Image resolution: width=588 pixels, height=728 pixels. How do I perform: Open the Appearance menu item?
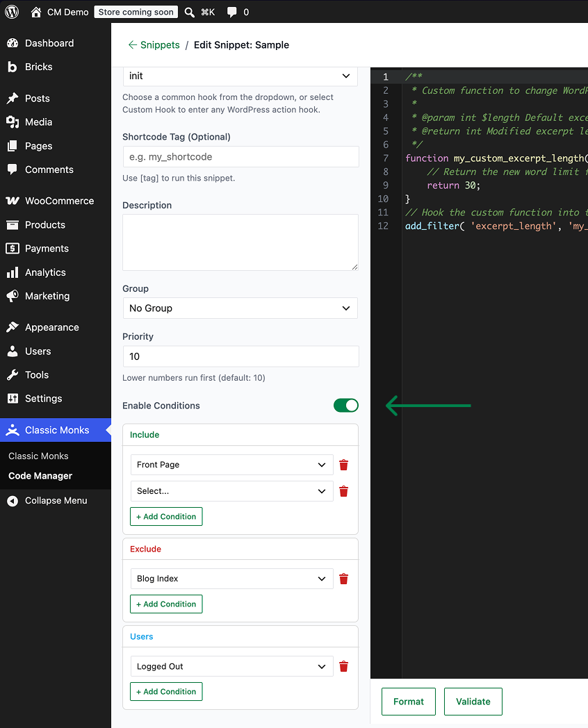[x=56, y=327]
